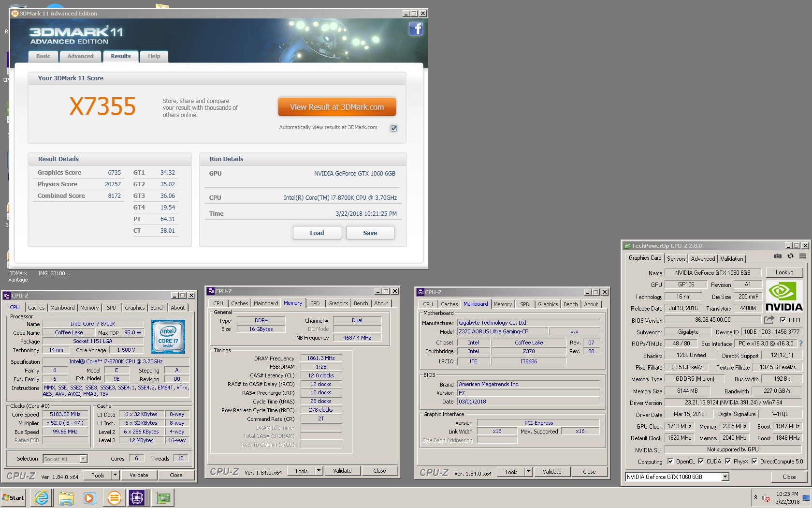
Task: Switch to the Basic tab in 3DMark
Action: coord(43,57)
